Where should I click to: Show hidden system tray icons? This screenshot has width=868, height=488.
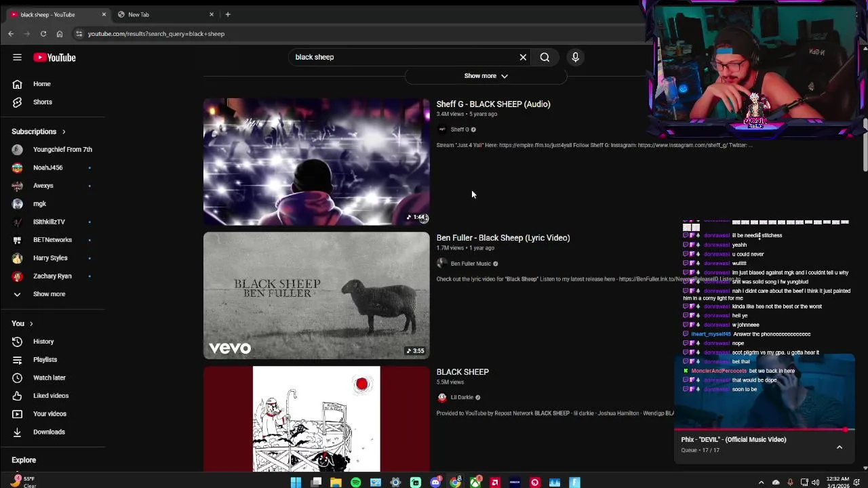(761, 483)
